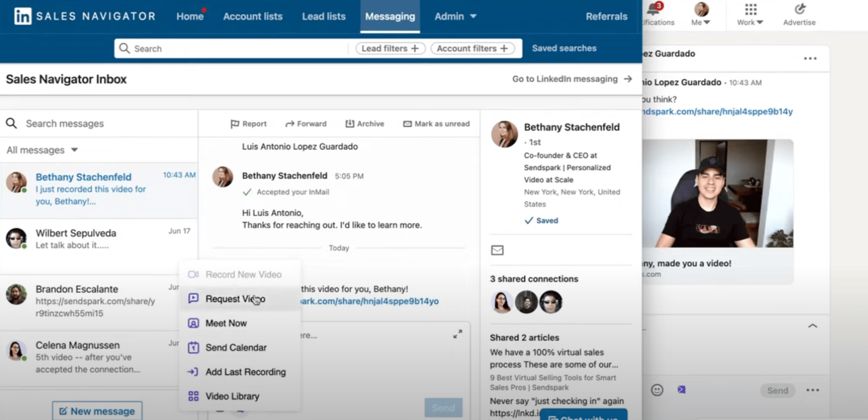Open the All messages filter dropdown
The width and height of the screenshot is (868, 420).
pyautogui.click(x=42, y=150)
